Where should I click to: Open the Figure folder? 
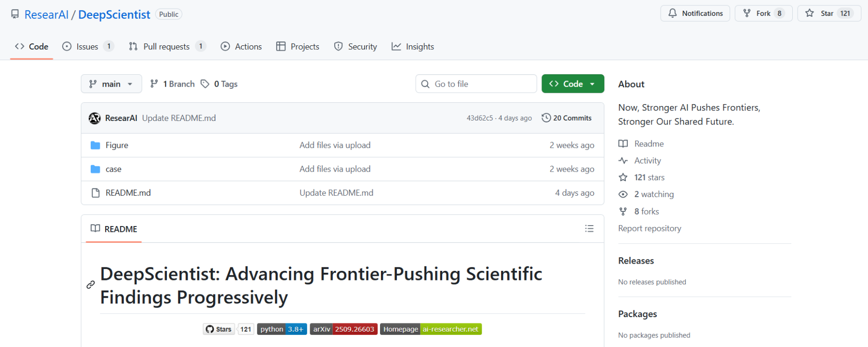point(117,145)
